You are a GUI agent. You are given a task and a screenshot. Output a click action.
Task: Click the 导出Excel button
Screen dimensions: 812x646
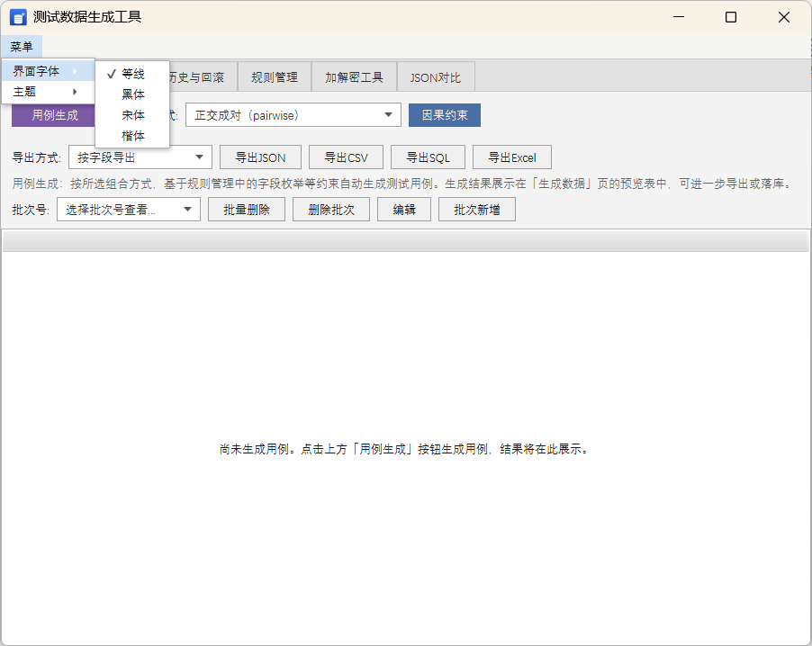click(x=512, y=157)
